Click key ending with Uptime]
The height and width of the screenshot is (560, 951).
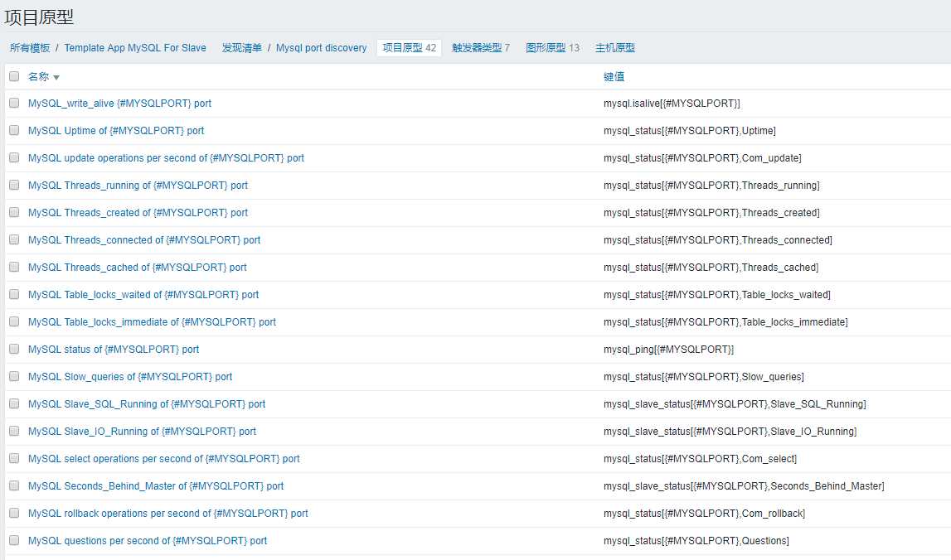tap(690, 131)
